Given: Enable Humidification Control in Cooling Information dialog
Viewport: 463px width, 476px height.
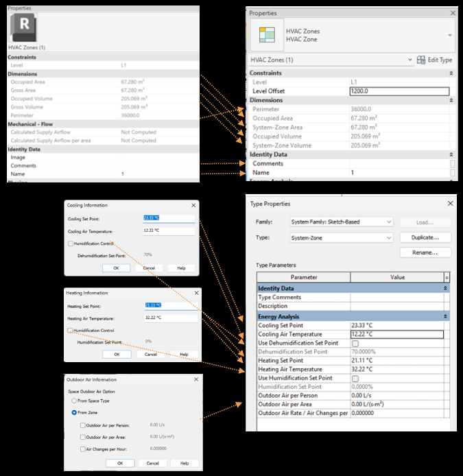Looking at the screenshot, I should tap(71, 243).
